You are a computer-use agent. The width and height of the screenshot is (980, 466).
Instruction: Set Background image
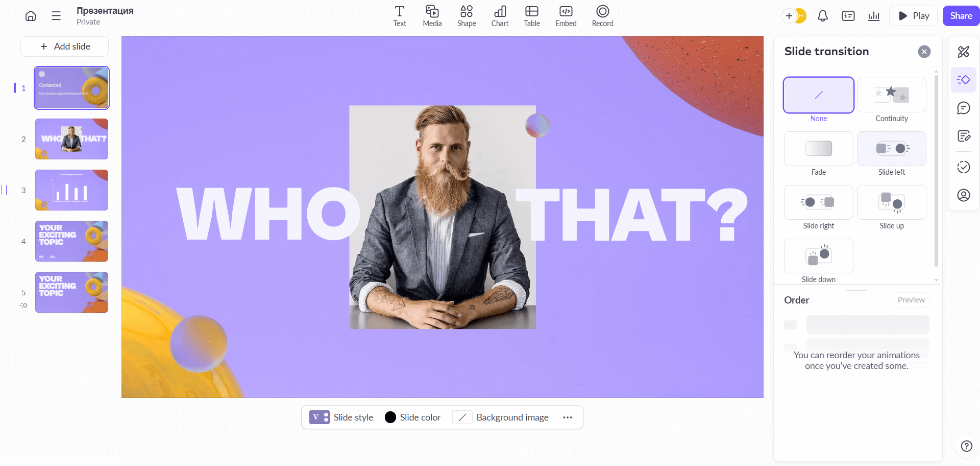[501, 417]
